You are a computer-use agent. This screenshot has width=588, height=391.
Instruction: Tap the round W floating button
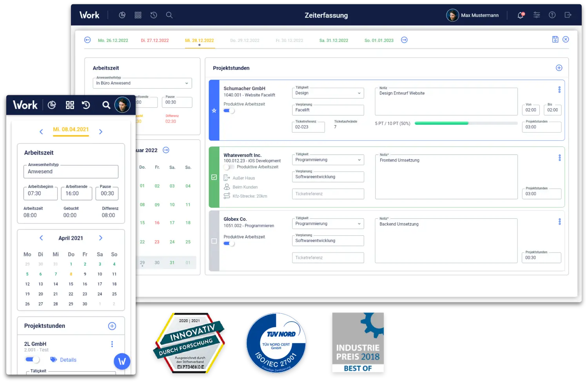pyautogui.click(x=122, y=362)
